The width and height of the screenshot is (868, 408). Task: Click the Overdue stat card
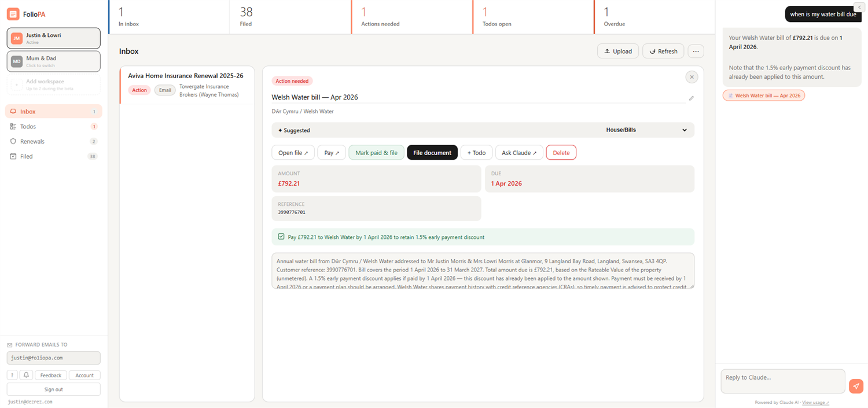[654, 17]
